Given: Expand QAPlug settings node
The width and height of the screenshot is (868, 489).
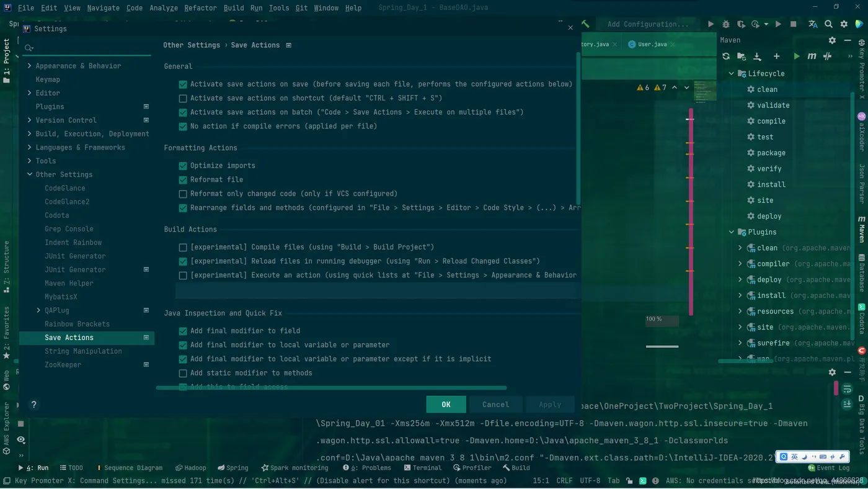Looking at the screenshot, I should point(38,310).
